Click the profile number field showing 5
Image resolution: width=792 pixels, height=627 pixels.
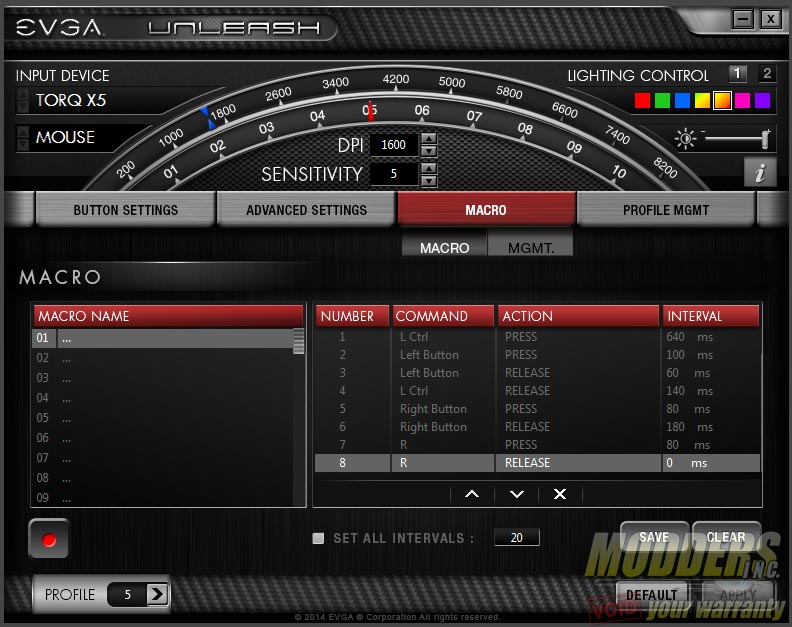(127, 594)
